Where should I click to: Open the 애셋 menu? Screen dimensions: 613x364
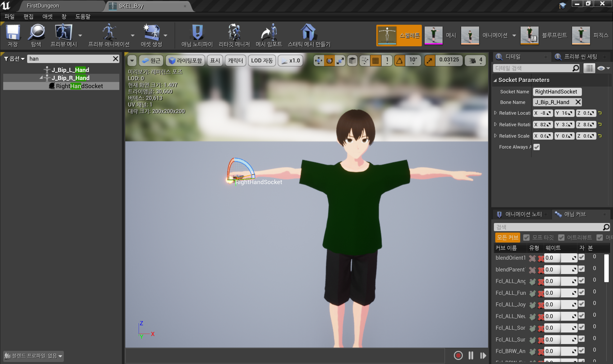47,16
